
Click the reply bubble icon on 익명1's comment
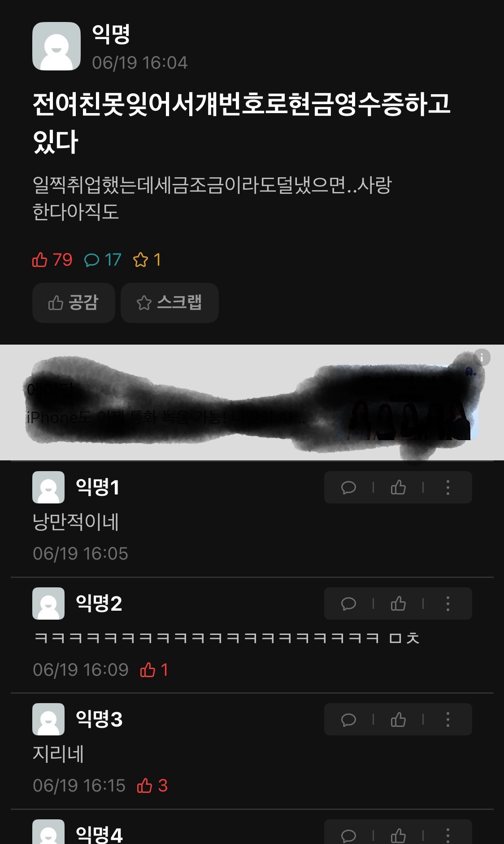pyautogui.click(x=348, y=487)
